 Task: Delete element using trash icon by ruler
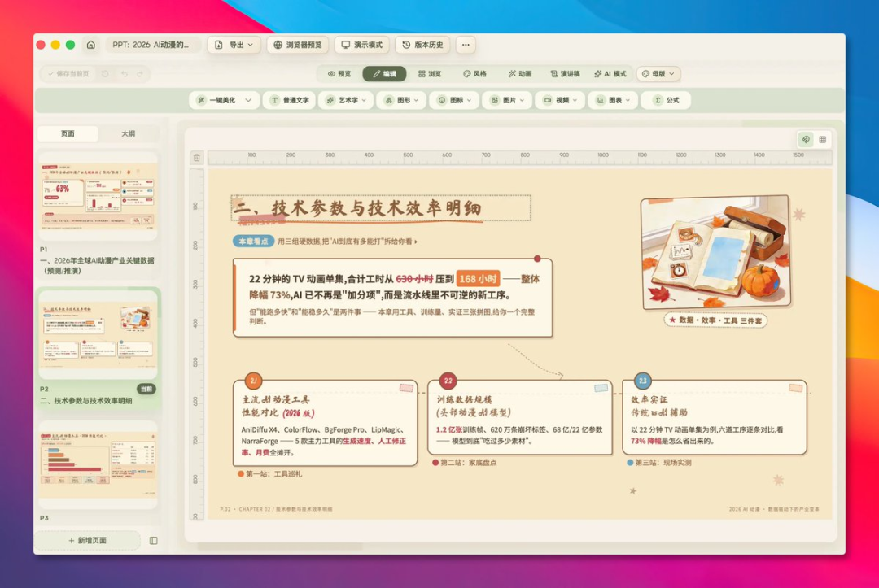[197, 158]
